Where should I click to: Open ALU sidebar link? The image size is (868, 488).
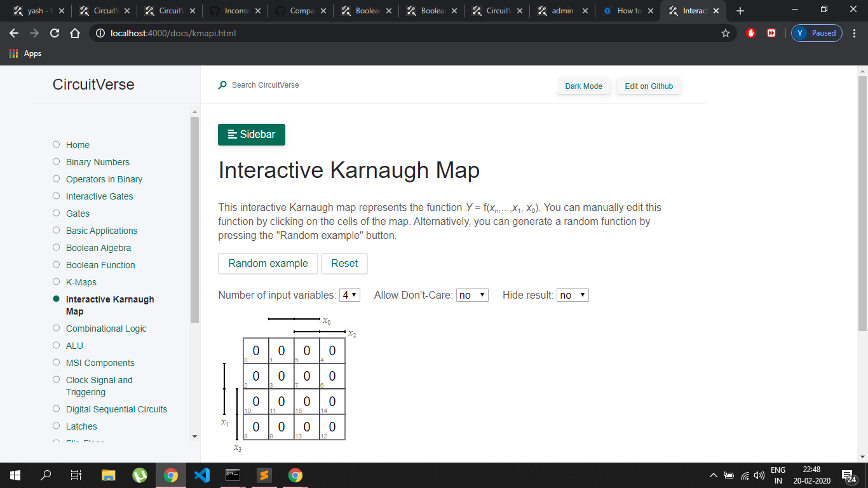(74, 346)
